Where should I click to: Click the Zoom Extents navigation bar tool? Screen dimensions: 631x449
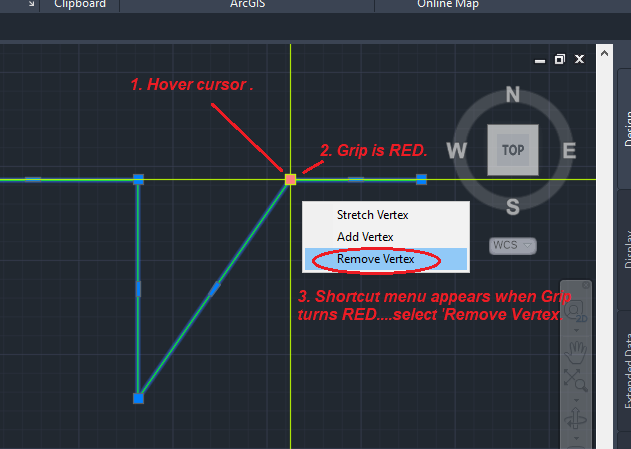(x=575, y=379)
